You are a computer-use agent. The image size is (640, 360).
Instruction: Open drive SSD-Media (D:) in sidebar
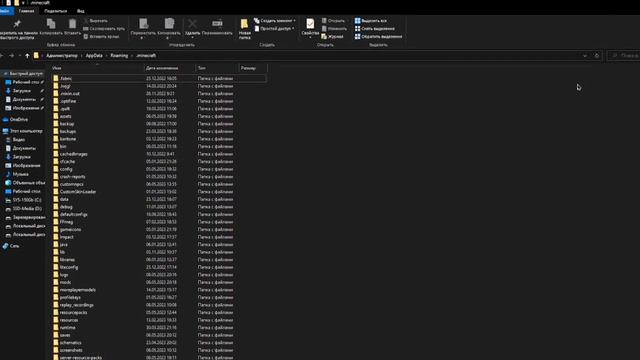[23, 209]
